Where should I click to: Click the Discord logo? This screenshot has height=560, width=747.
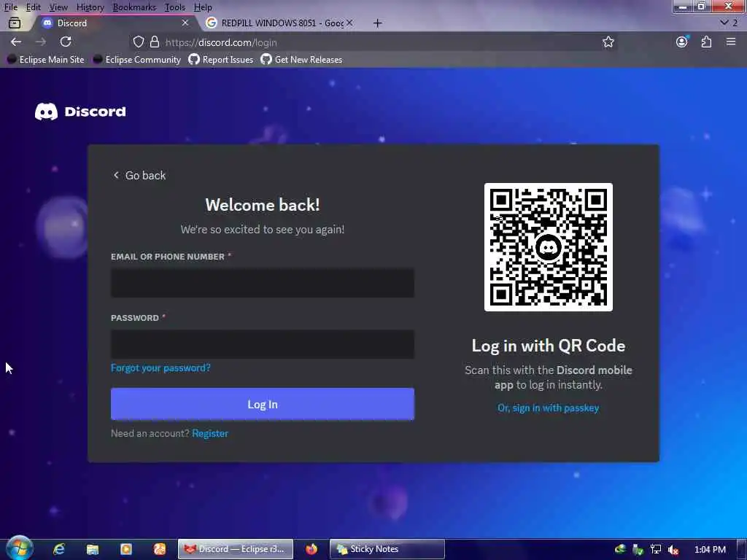(x=80, y=112)
